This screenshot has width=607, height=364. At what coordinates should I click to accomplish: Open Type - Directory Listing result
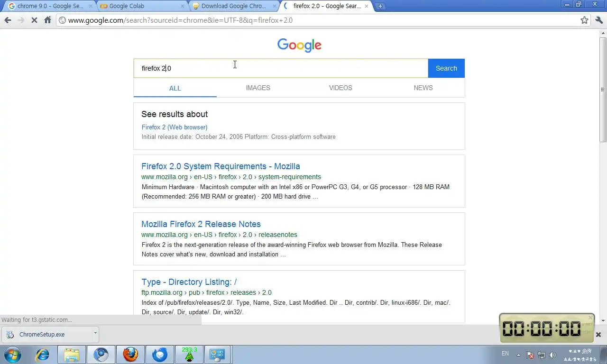pos(189,282)
